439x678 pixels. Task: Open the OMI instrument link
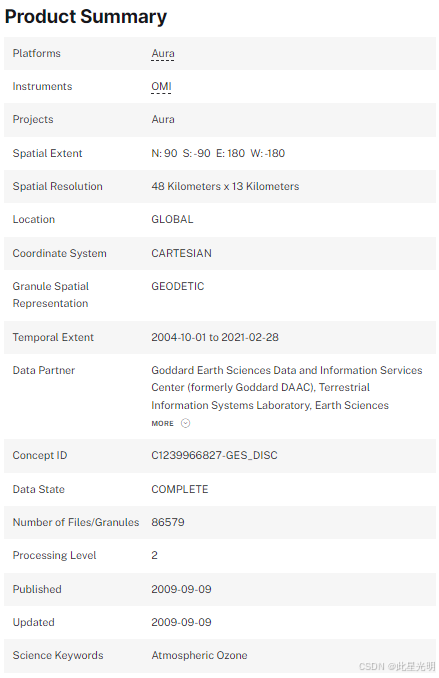(161, 86)
